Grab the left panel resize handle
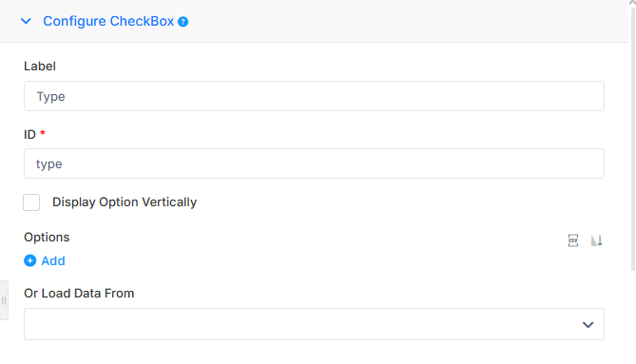This screenshot has width=636, height=364. click(4, 300)
